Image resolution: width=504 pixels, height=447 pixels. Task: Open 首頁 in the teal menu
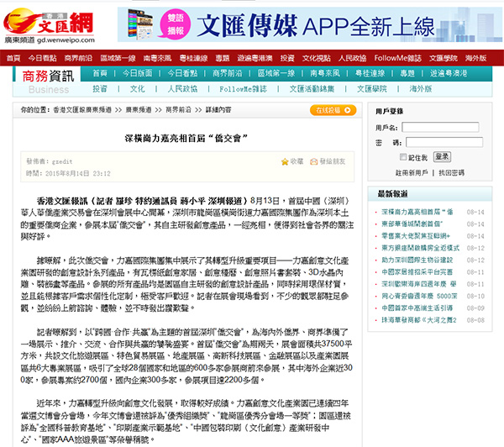click(100, 73)
